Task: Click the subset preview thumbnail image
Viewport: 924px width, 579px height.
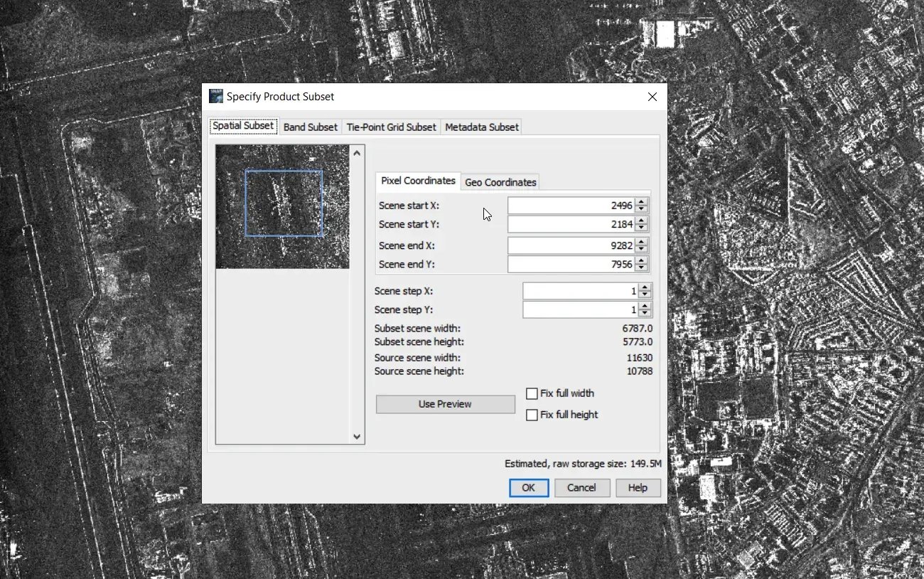Action: [282, 207]
